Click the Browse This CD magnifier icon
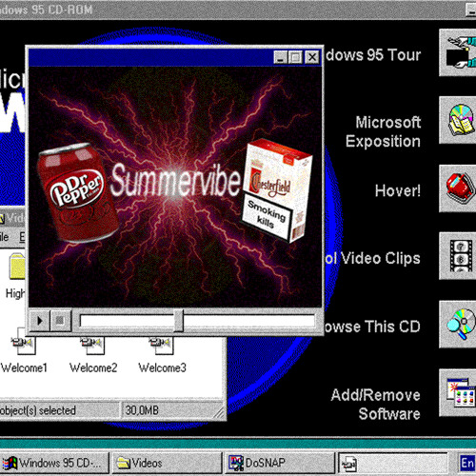Screen dimensions: 476x476 point(458,325)
